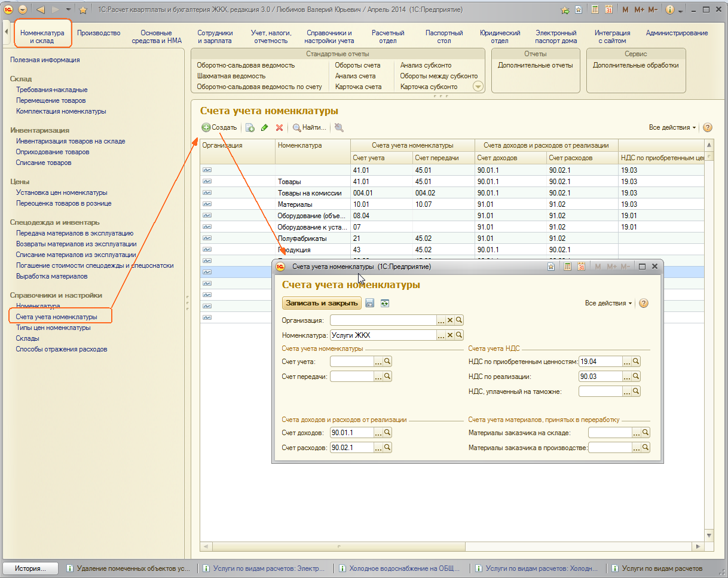Clear the Номенклатура field with X icon

(x=450, y=335)
